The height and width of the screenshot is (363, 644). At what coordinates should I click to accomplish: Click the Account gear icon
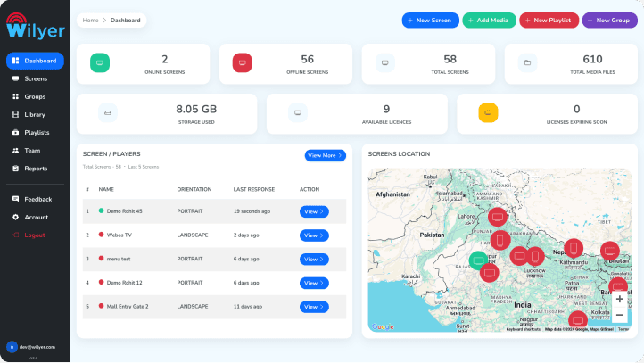[15, 218]
